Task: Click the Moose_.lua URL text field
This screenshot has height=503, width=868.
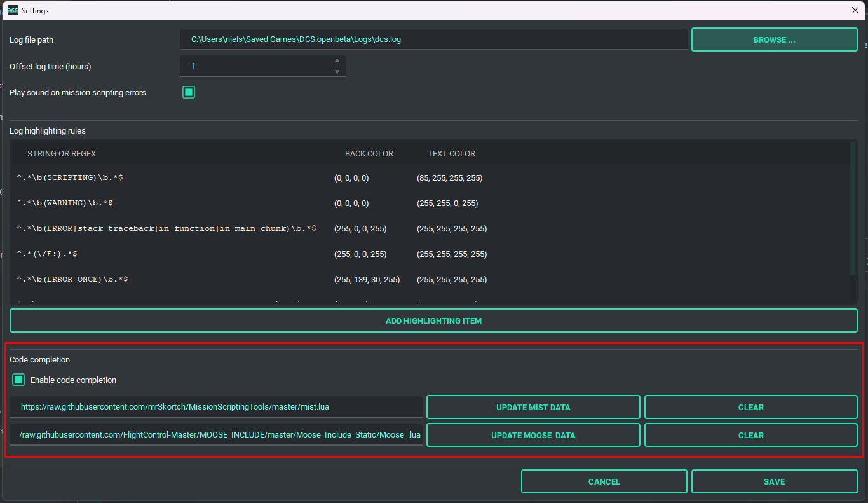Action: pos(216,435)
